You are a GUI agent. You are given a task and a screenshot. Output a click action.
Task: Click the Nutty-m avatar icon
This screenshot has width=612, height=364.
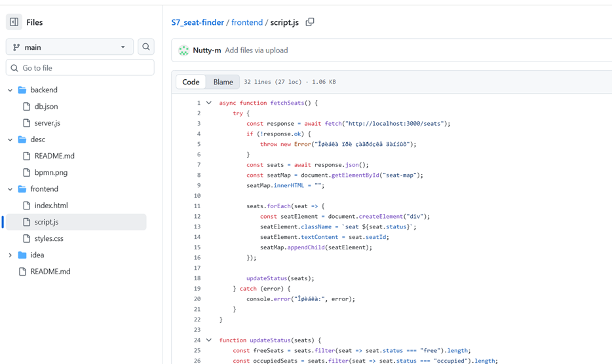pos(183,50)
